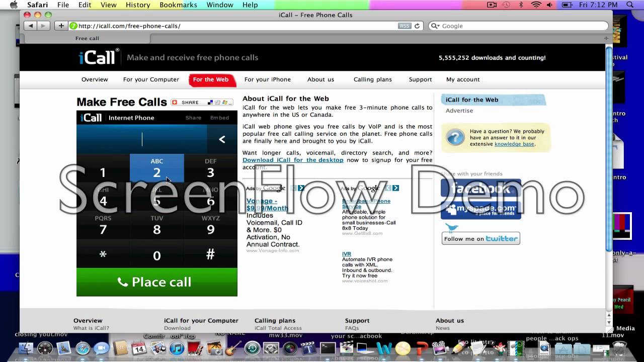Open the IVR ad link
Image resolution: width=644 pixels, height=362 pixels.
[347, 254]
